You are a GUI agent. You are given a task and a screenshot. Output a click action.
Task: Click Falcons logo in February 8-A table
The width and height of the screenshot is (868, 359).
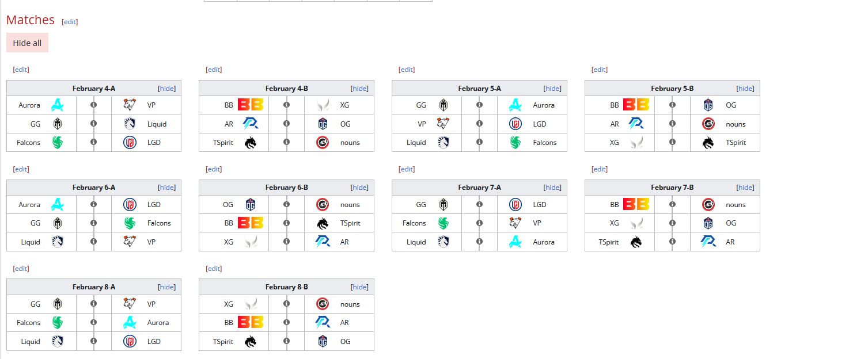58,322
